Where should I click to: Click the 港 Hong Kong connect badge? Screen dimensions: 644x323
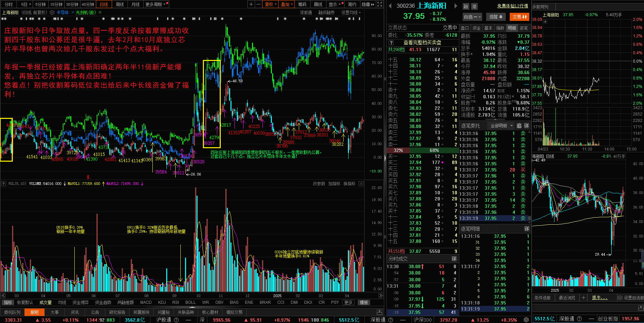point(474,6)
